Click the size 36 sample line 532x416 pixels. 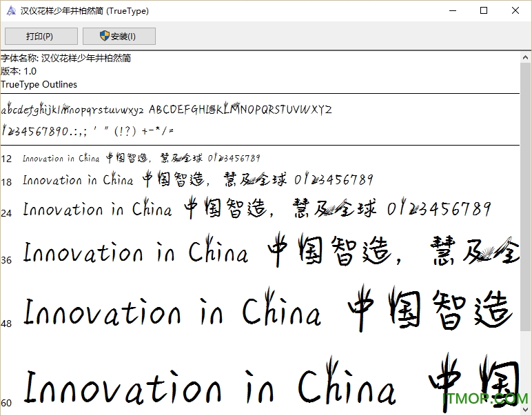pyautogui.click(x=271, y=250)
